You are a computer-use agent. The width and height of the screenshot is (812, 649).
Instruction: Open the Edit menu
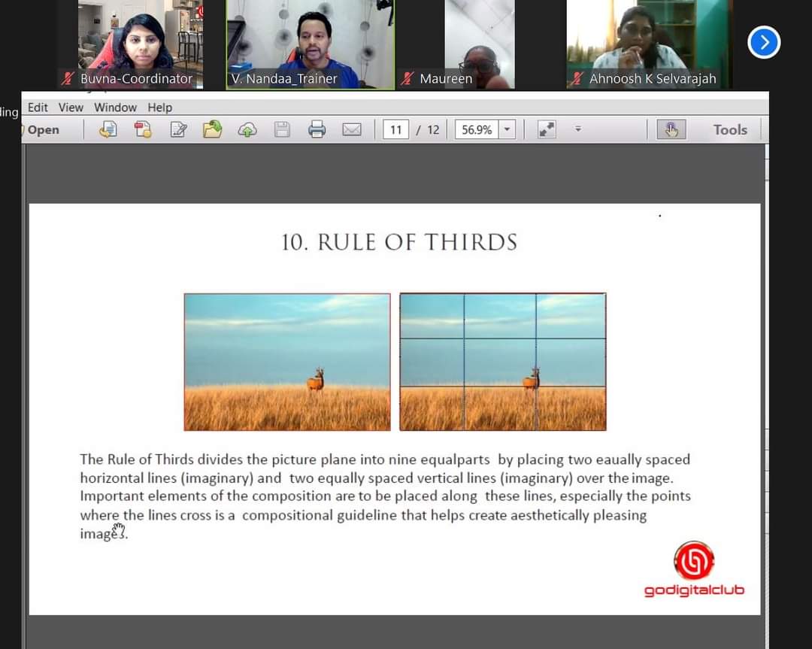click(x=38, y=108)
